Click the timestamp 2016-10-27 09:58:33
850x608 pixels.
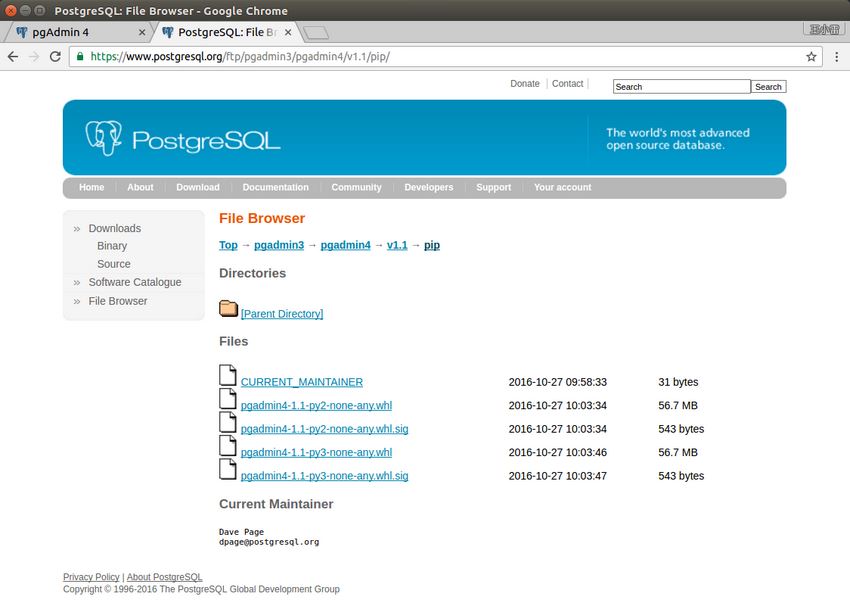coord(558,382)
